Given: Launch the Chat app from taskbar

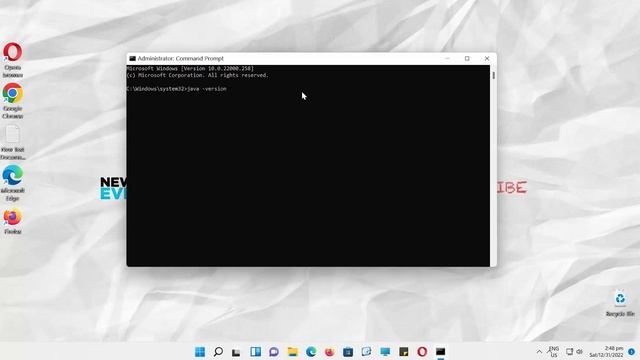Looking at the screenshot, I should click(274, 351).
